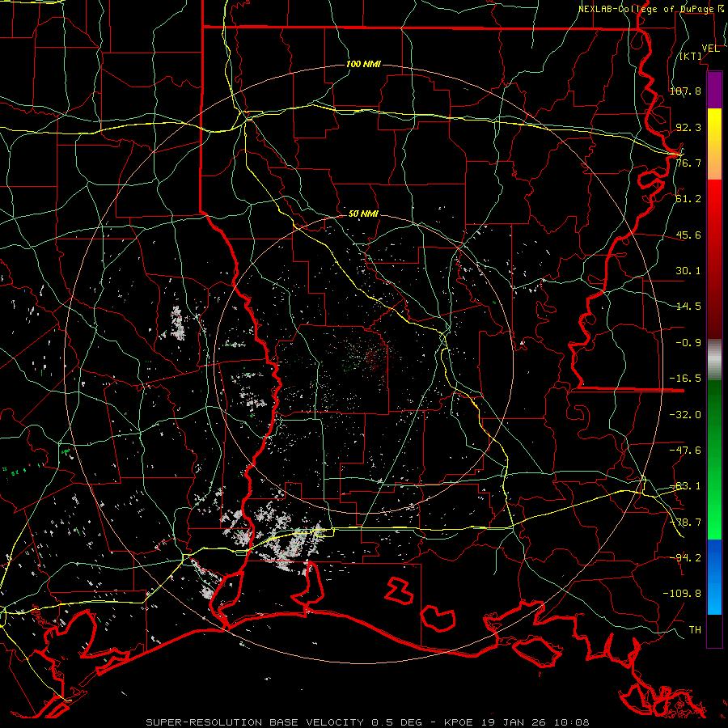
Task: Click the -32.0 velocity scale value
Action: pos(685,415)
